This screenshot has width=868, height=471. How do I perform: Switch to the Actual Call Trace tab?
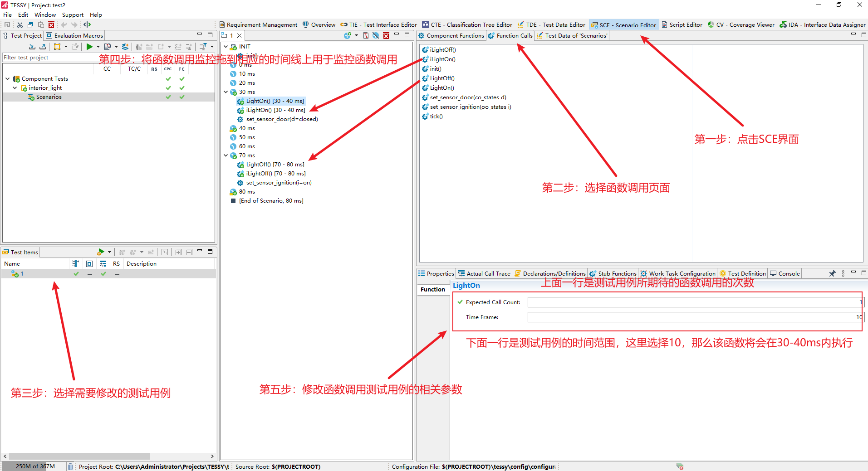pos(484,273)
